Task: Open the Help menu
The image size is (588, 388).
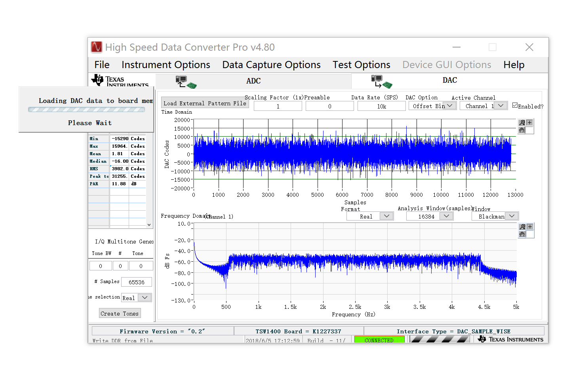Action: pos(514,65)
